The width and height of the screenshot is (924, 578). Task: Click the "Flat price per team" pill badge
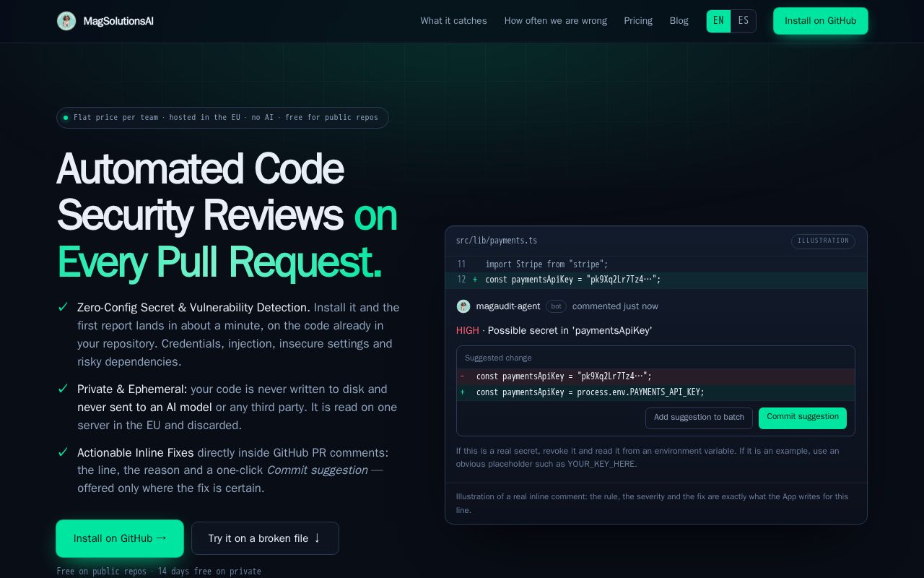pos(222,118)
